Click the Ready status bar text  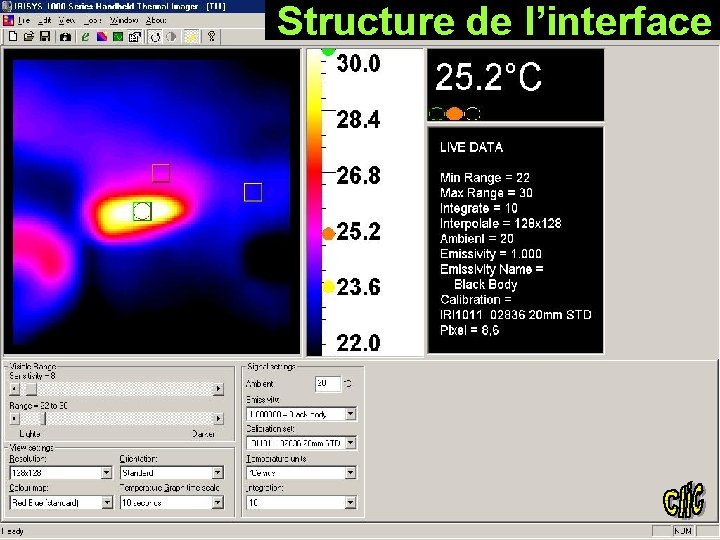[x=13, y=531]
